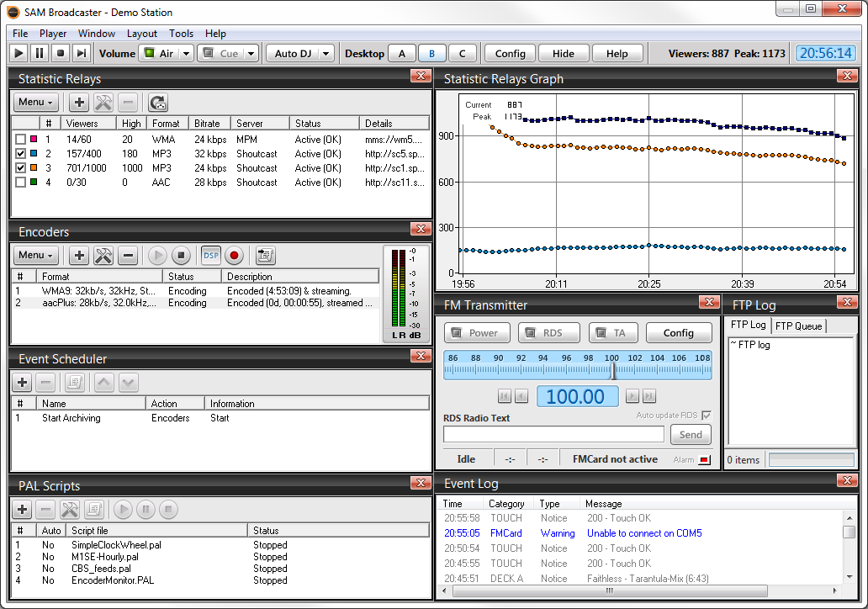The width and height of the screenshot is (868, 609).
Task: Expand the Auto DJ dropdown arrow
Action: (x=326, y=54)
